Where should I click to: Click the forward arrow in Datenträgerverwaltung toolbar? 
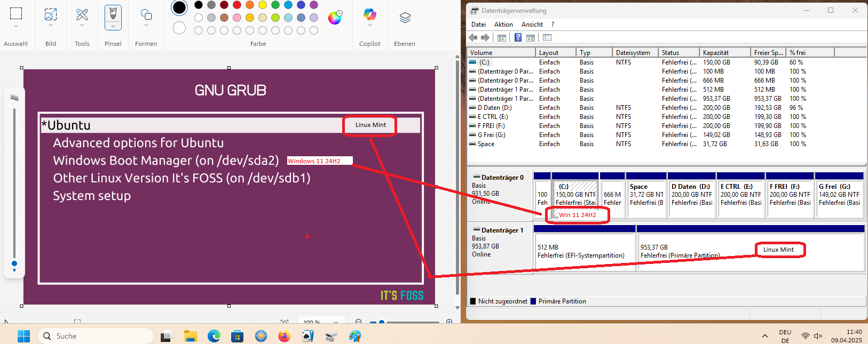[485, 37]
